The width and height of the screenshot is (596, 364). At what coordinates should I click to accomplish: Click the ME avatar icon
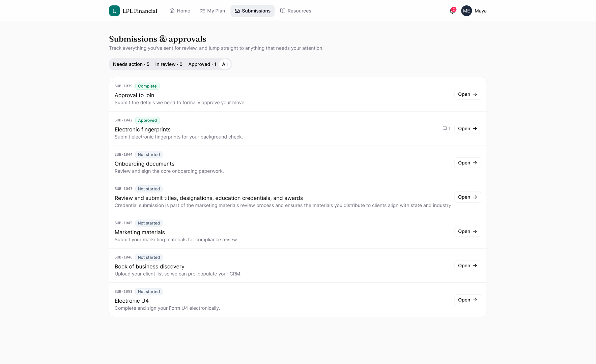coord(466,11)
